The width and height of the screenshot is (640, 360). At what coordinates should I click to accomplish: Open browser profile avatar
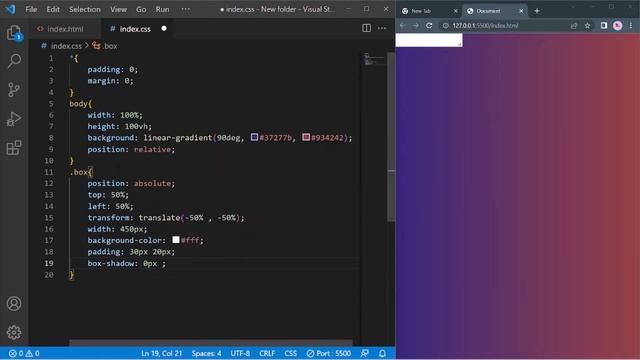618,25
